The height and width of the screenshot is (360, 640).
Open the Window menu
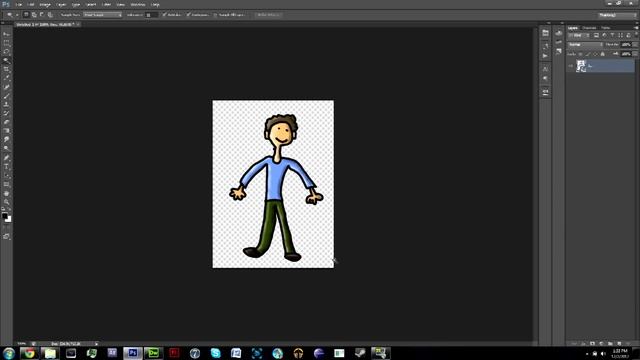click(138, 4)
